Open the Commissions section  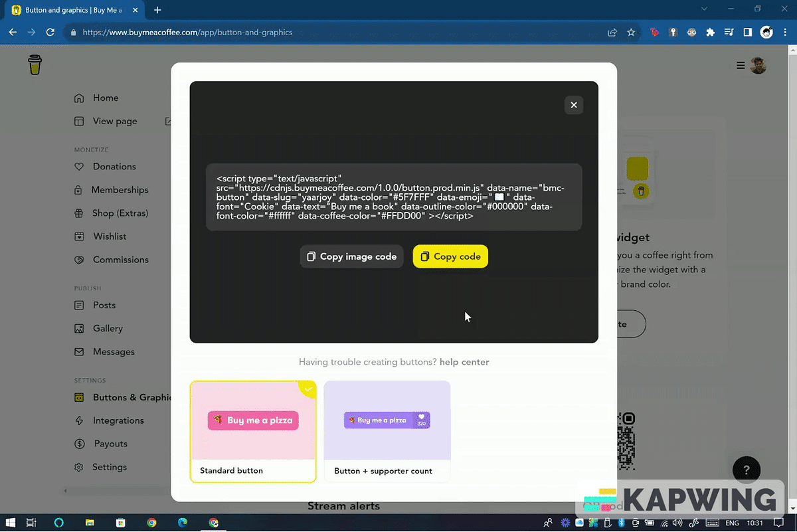point(120,259)
